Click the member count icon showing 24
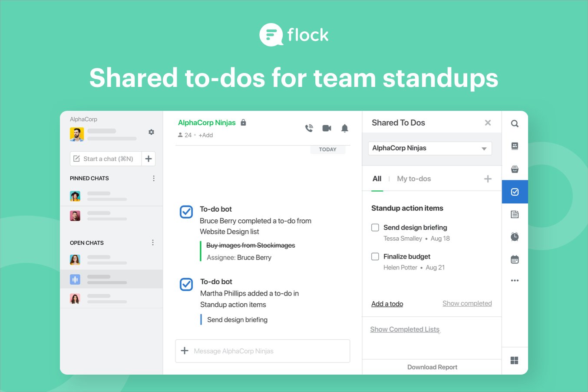This screenshot has width=588, height=392. 180,135
